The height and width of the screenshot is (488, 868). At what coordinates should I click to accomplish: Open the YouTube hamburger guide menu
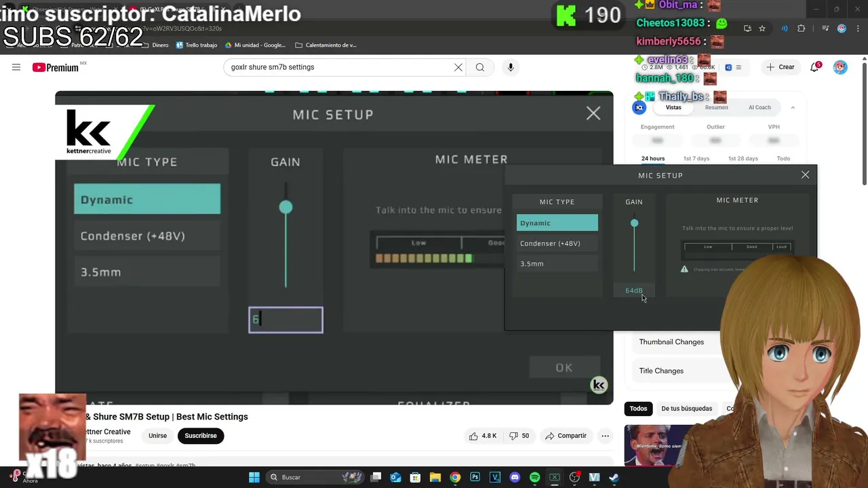click(16, 67)
